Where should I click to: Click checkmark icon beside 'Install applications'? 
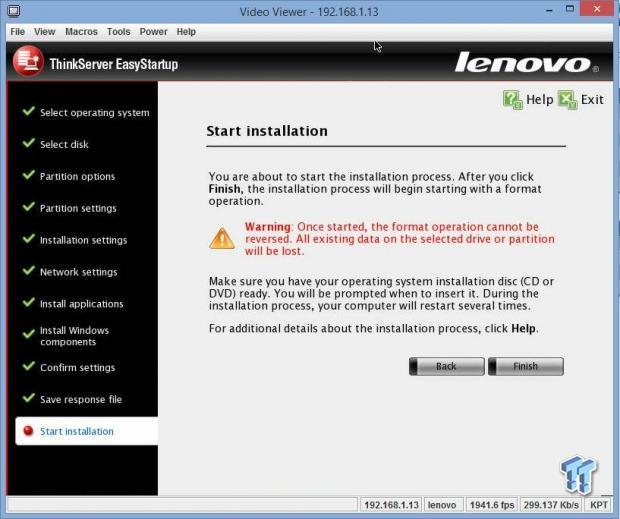[28, 302]
